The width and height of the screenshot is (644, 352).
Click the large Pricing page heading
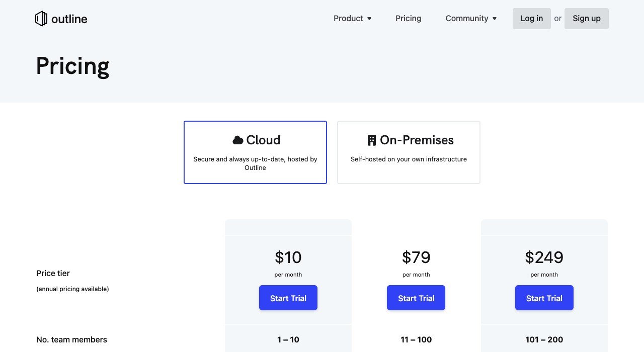pos(72,66)
